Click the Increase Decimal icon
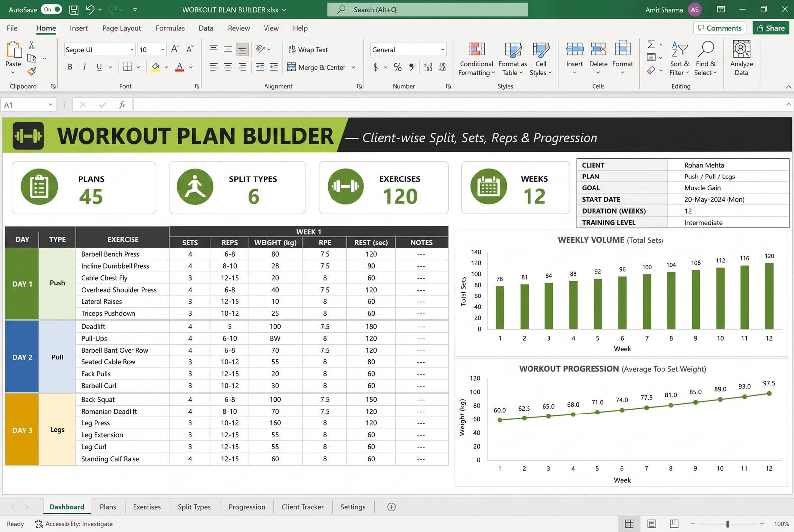Screen dimensions: 794x532 pyautogui.click(x=428, y=67)
